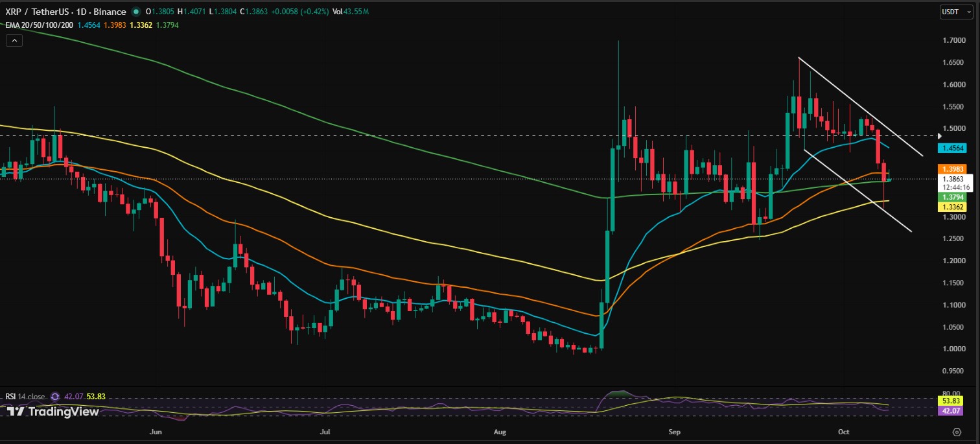
Task: Click the purple RSI value 42.07 in legend
Action: pyautogui.click(x=75, y=396)
